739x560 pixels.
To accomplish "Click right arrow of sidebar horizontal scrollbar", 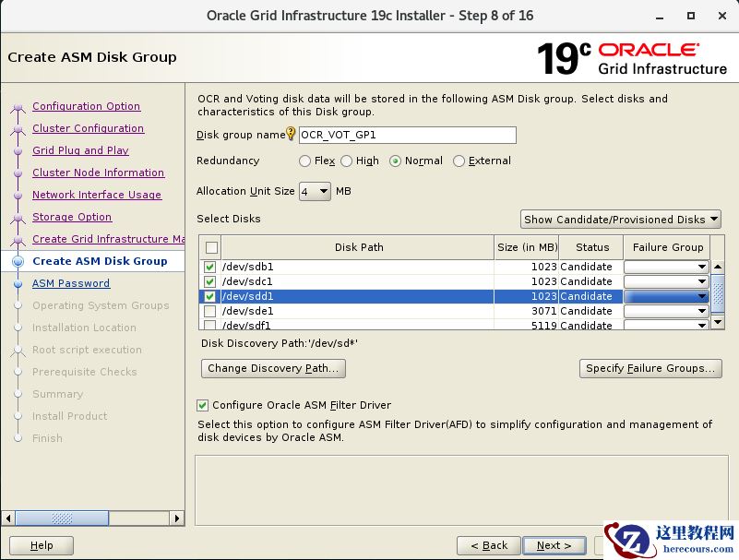I will [177, 518].
